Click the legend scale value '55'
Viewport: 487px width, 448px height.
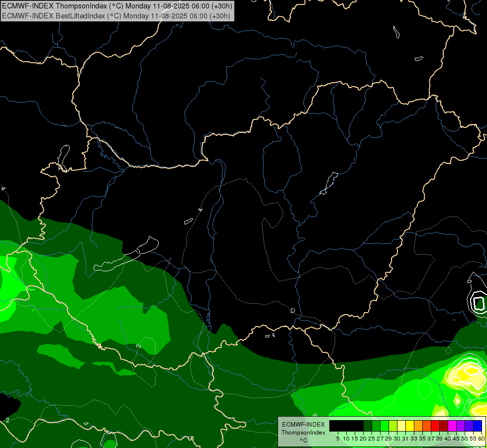pos(474,439)
